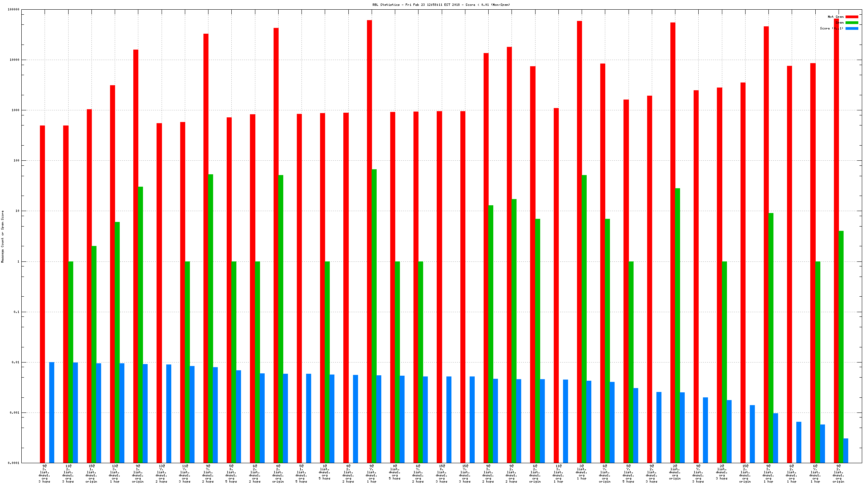Click the red Not Spam legend swatch
The height and width of the screenshot is (488, 868).
pyautogui.click(x=852, y=17)
